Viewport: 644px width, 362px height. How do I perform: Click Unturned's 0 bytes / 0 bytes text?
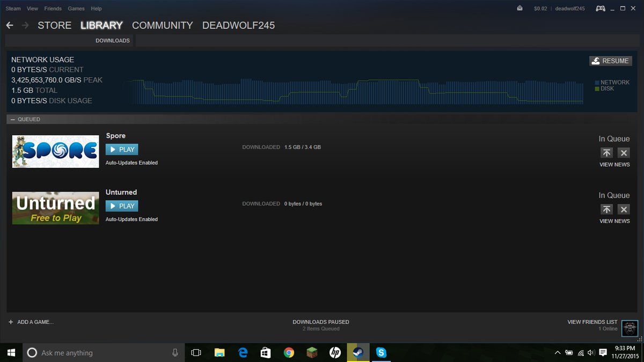(303, 204)
